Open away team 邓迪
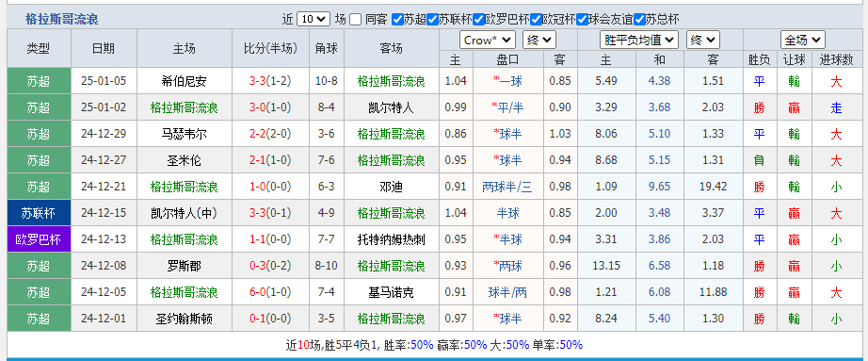 click(392, 187)
